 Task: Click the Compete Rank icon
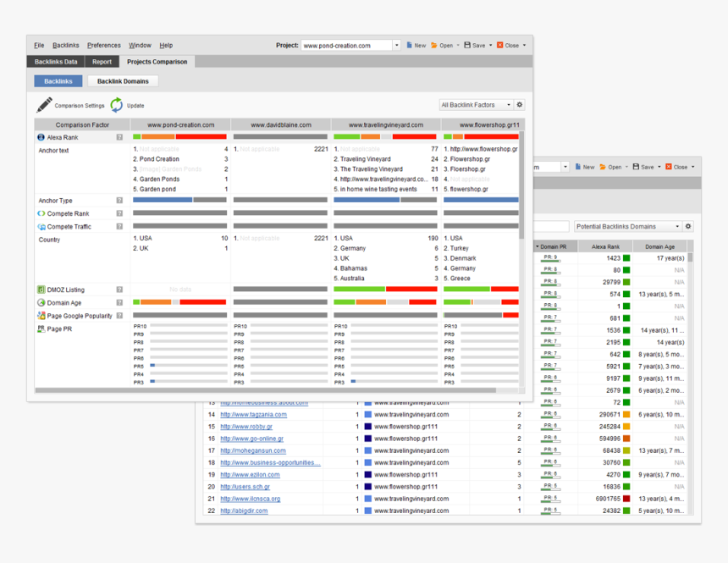(41, 213)
